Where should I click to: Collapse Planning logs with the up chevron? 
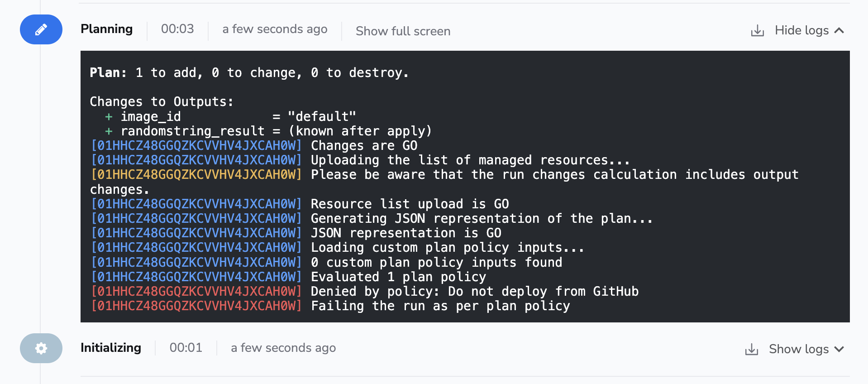(x=839, y=30)
